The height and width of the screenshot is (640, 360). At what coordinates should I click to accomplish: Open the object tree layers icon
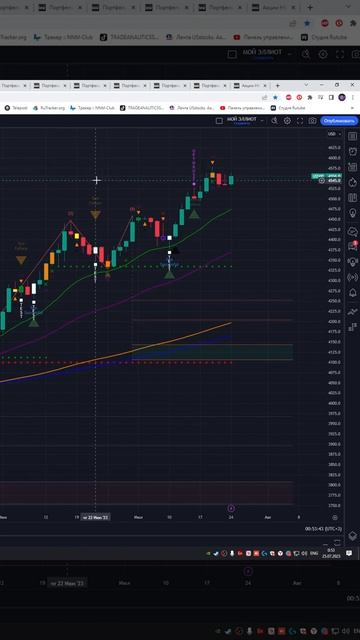point(353,536)
